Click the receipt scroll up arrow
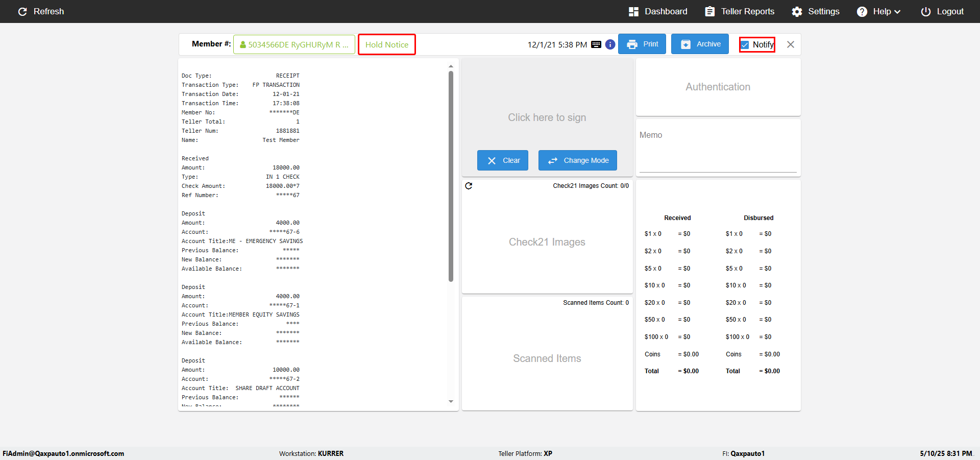Screen dimensions: 980x460 click(451, 66)
